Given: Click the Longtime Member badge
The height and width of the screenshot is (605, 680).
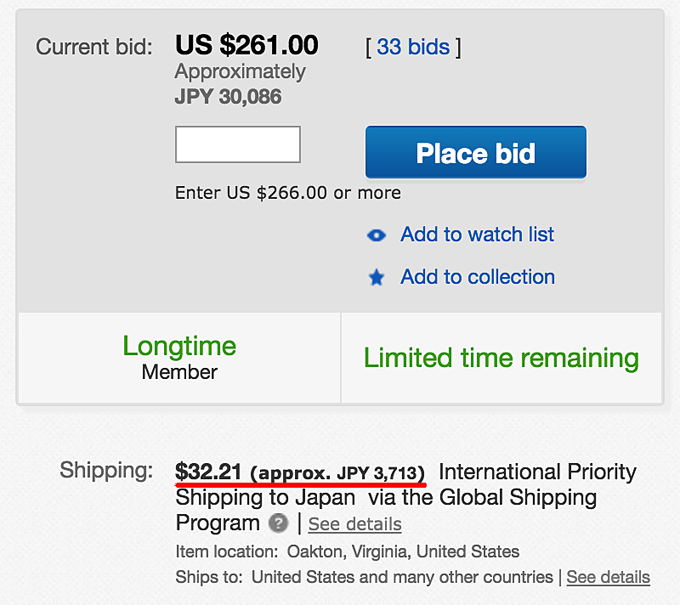Looking at the screenshot, I should coord(180,357).
